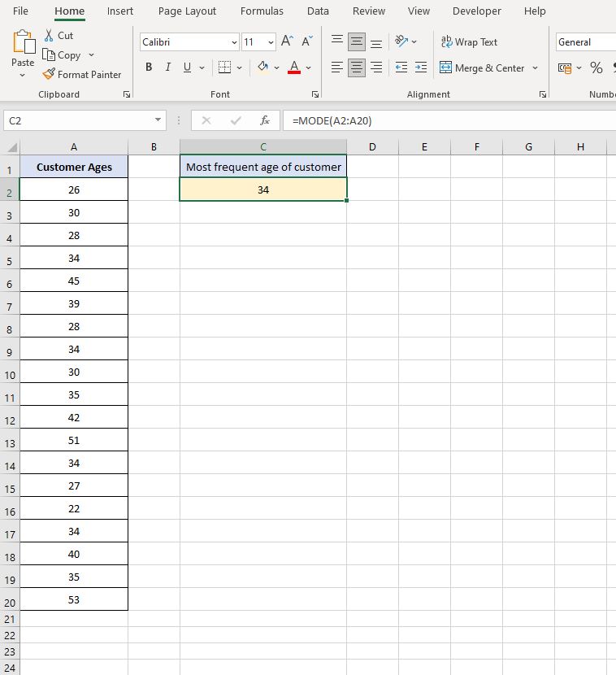Toggle Bold formatting
The width and height of the screenshot is (616, 675).
click(149, 67)
